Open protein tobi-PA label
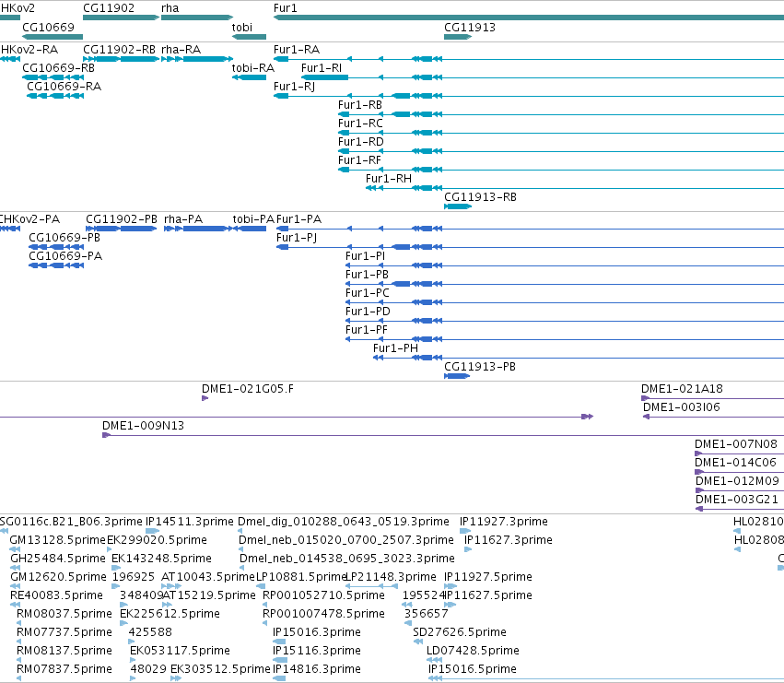Screen dimensions: 784x683 pos(253,219)
